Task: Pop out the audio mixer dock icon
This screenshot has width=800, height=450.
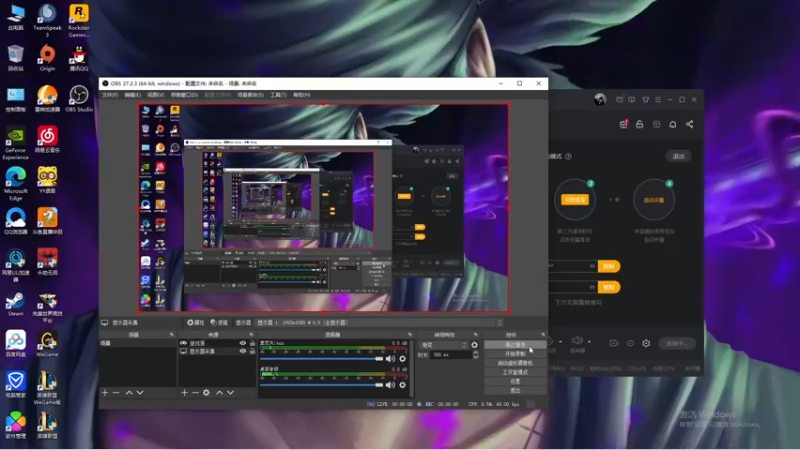Action: [409, 335]
